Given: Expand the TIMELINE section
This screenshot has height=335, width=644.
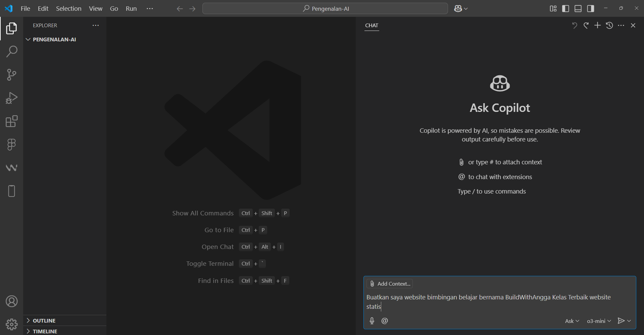Looking at the screenshot, I should (65, 331).
